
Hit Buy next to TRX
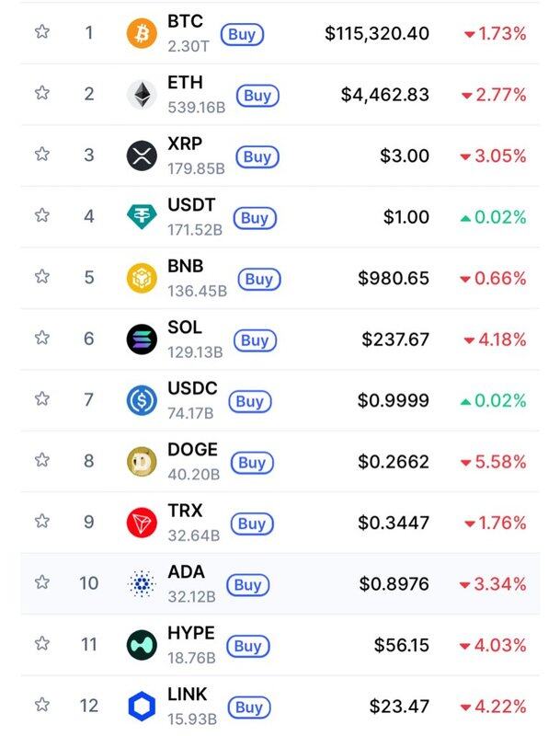252,523
